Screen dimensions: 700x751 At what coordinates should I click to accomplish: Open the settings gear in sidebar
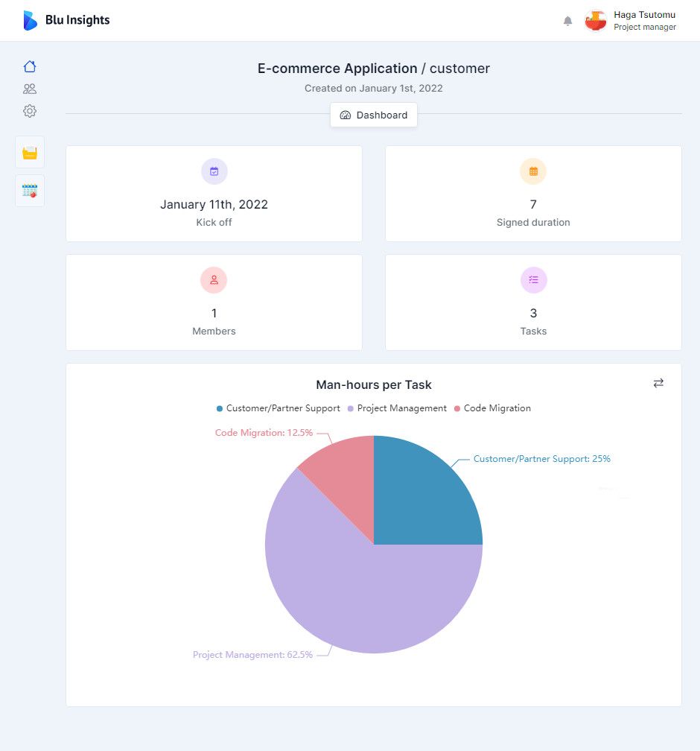click(x=30, y=111)
